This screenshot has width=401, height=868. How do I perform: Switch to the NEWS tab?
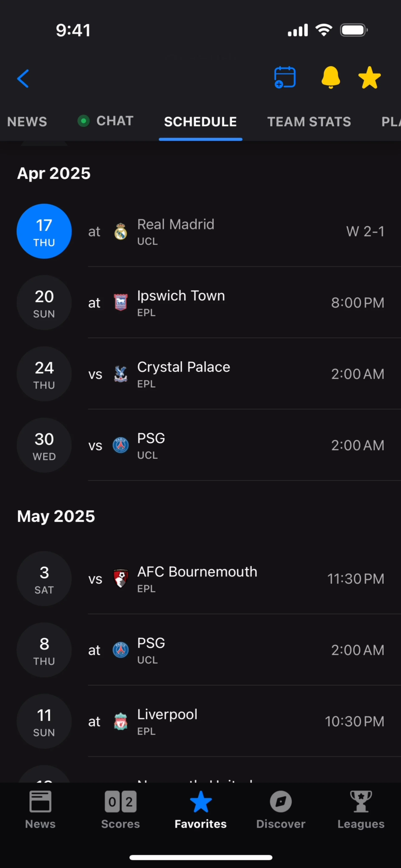(x=27, y=122)
